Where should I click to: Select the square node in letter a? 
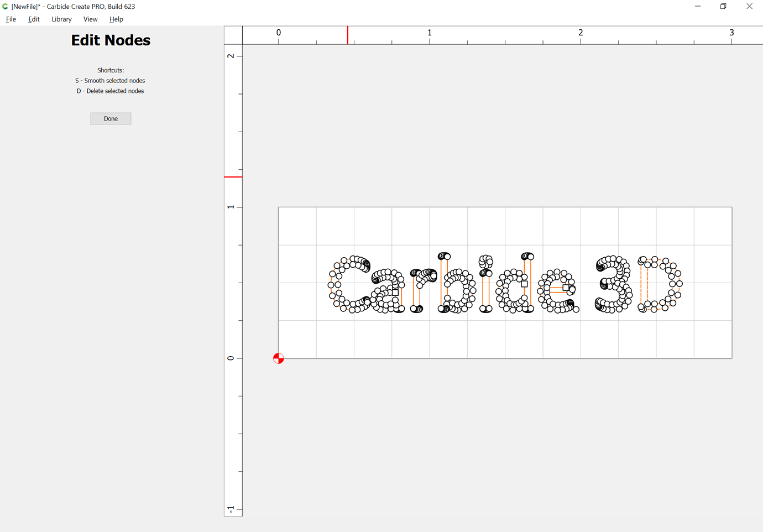(395, 292)
